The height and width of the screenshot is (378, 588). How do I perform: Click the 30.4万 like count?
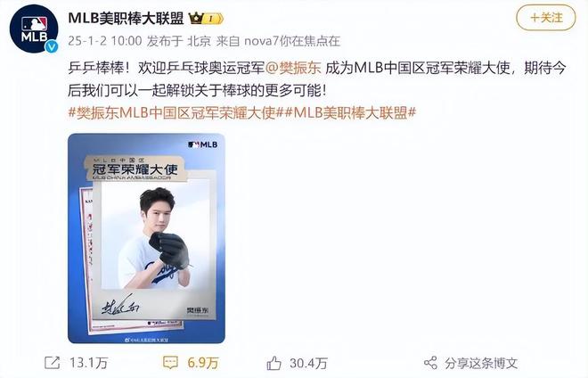308,363
